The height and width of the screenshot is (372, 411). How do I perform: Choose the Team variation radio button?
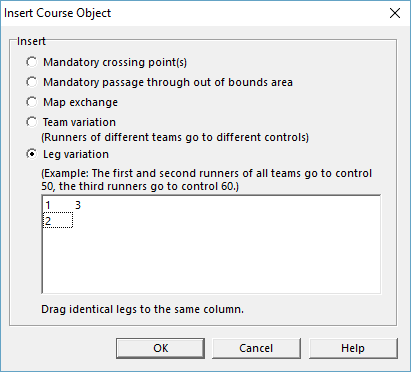[32, 122]
